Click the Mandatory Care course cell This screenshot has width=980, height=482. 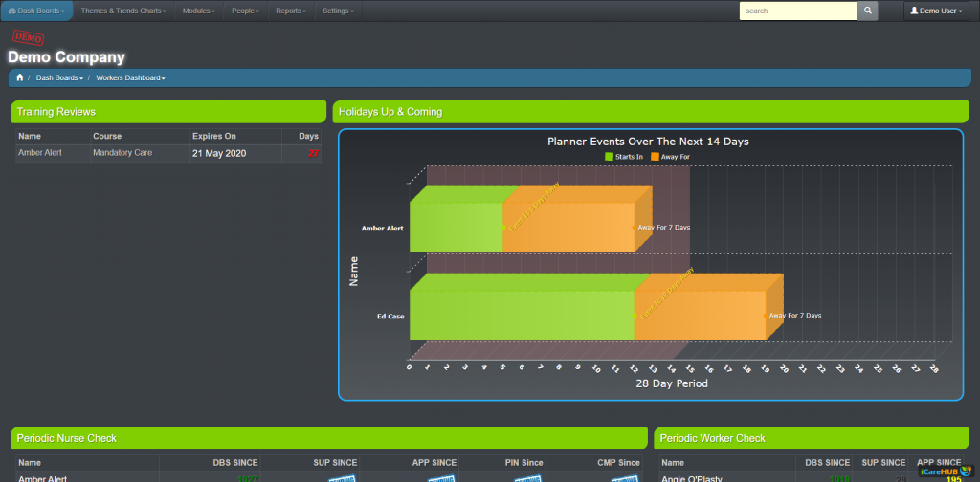122,153
